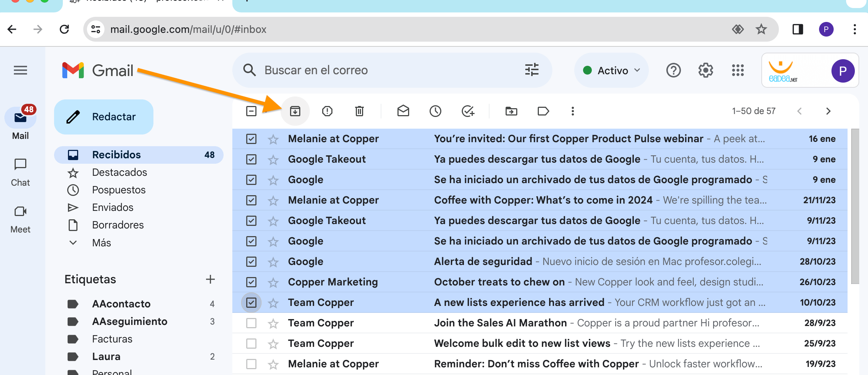Open the AAcontacto label
Viewport: 868px width, 375px height.
[121, 304]
